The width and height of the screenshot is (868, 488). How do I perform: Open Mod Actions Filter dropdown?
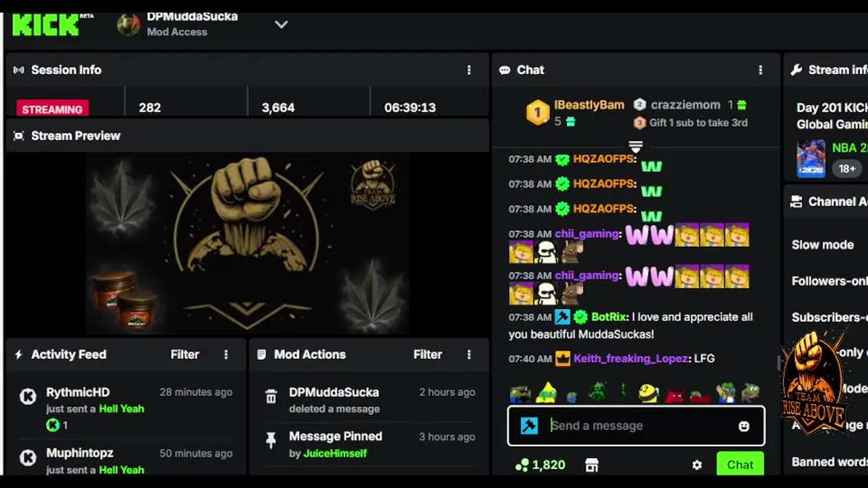427,354
